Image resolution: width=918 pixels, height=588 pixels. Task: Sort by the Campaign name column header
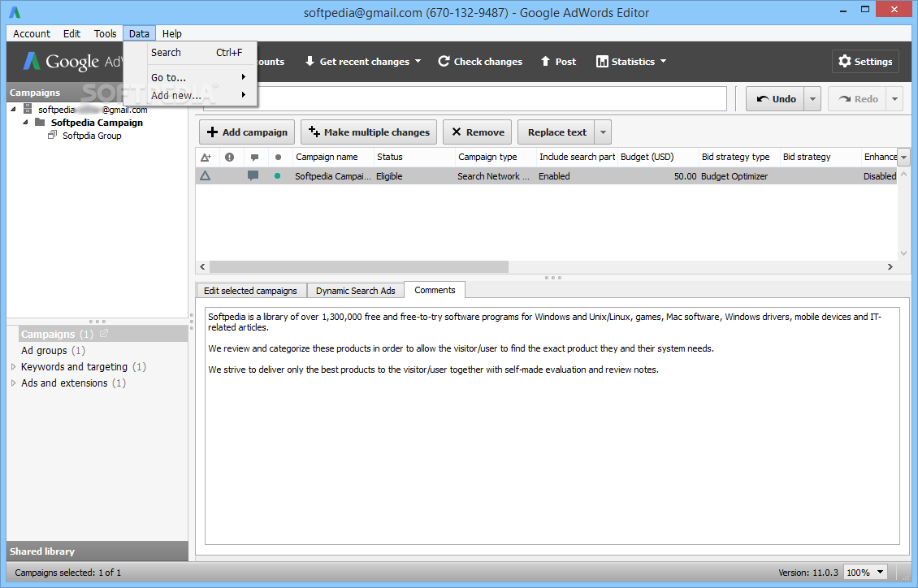click(x=333, y=157)
